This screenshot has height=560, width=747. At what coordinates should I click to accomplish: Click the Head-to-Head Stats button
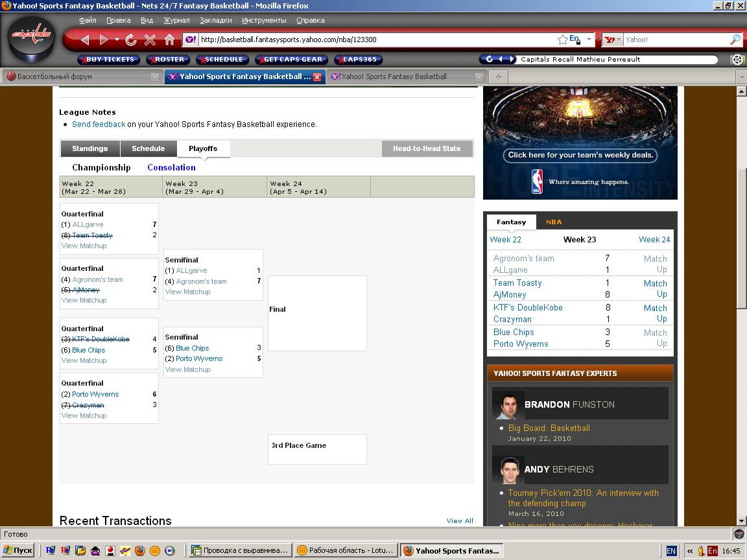(427, 148)
